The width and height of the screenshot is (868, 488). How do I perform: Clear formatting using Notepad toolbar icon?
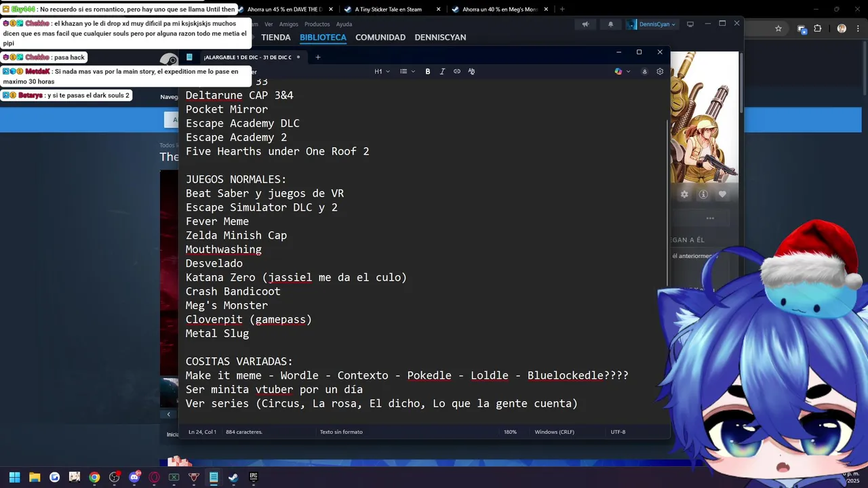[x=471, y=71]
